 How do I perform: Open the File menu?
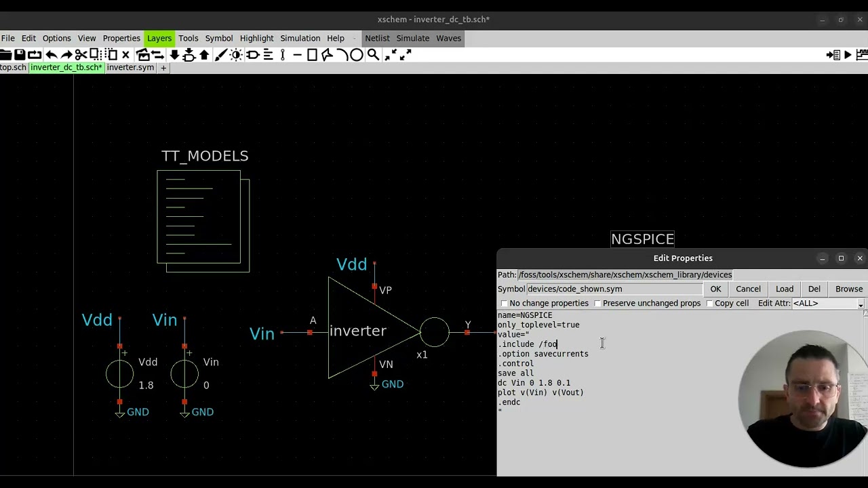(8, 38)
